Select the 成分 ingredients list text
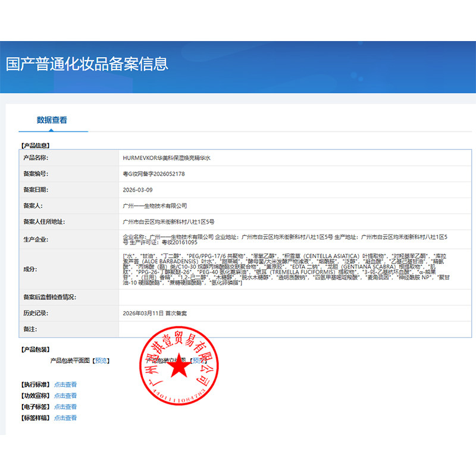 pos(286,270)
